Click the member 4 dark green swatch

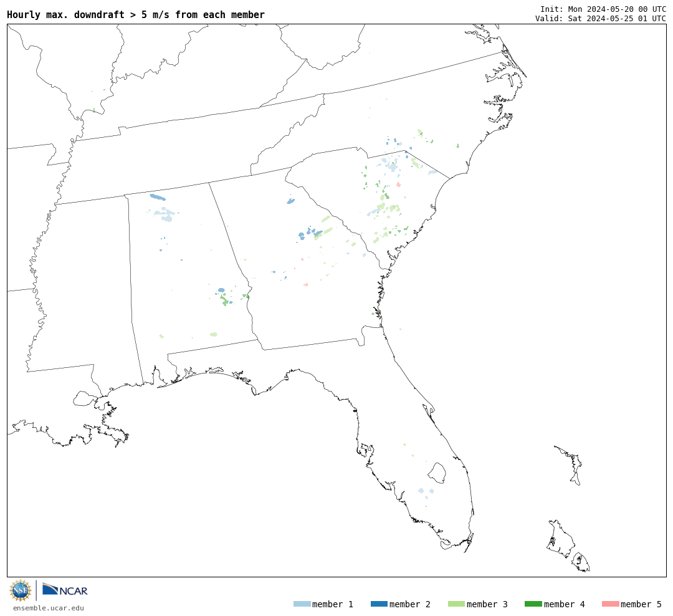pos(533,604)
